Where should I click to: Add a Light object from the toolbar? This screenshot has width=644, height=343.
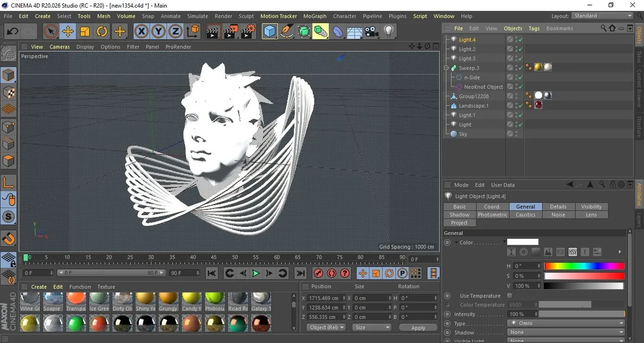(x=388, y=32)
